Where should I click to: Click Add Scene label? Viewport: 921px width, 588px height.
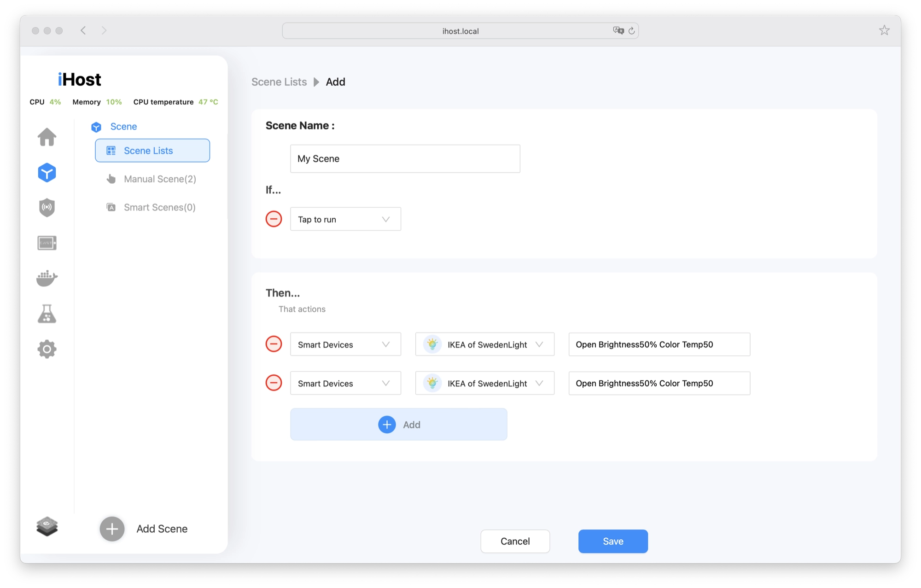pyautogui.click(x=162, y=529)
